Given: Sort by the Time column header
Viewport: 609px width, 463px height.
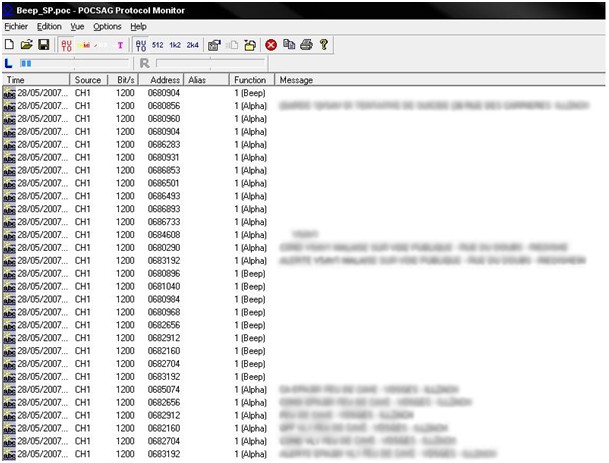Looking at the screenshot, I should click(x=36, y=80).
